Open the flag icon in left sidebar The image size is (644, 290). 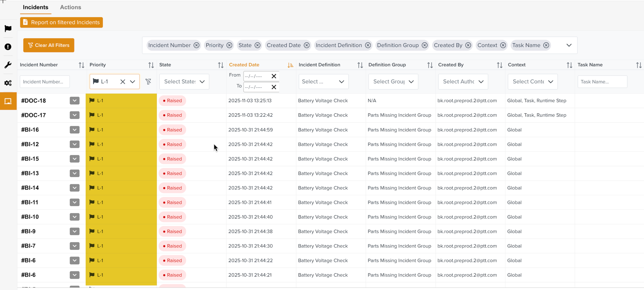[x=8, y=28]
